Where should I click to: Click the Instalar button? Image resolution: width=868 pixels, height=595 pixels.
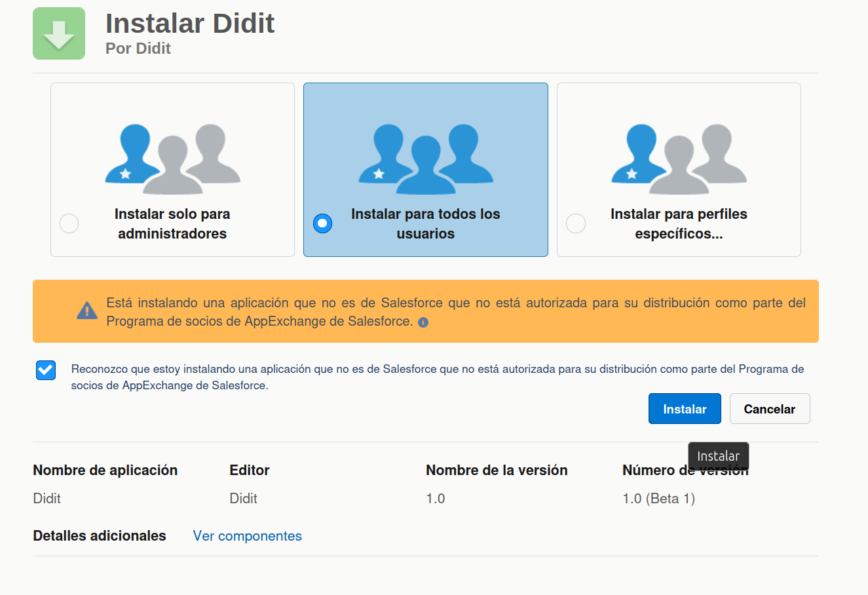685,408
